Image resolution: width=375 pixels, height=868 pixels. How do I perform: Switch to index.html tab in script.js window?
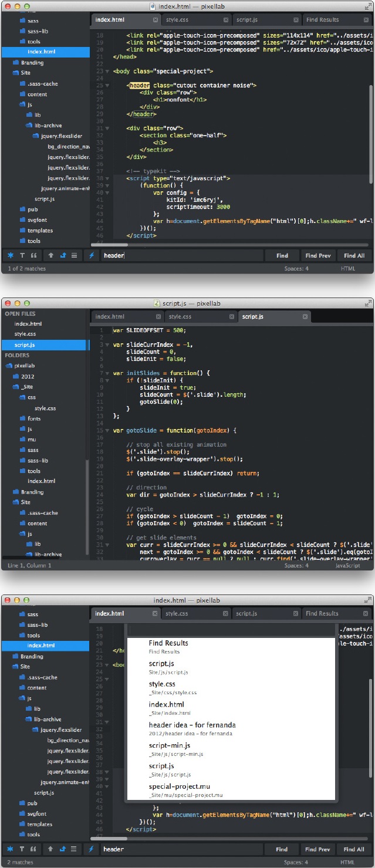point(110,317)
